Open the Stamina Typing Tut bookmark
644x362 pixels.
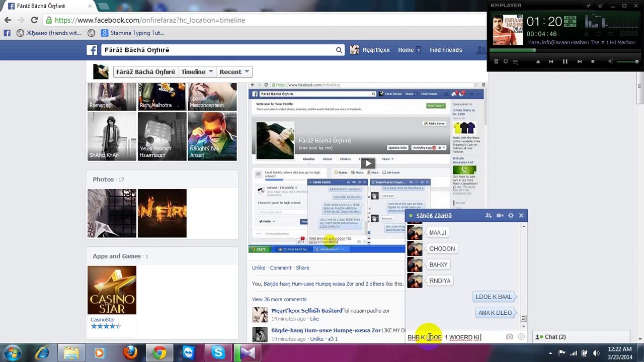[x=132, y=33]
